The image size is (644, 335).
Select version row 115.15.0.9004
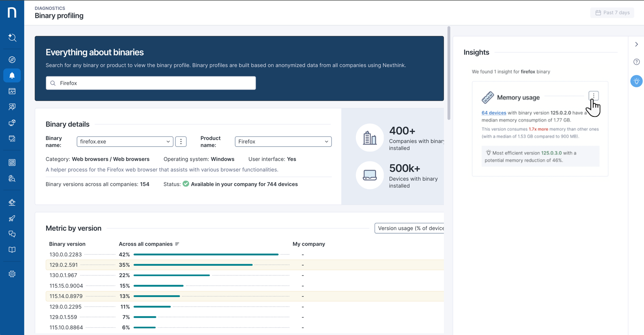click(x=245, y=286)
